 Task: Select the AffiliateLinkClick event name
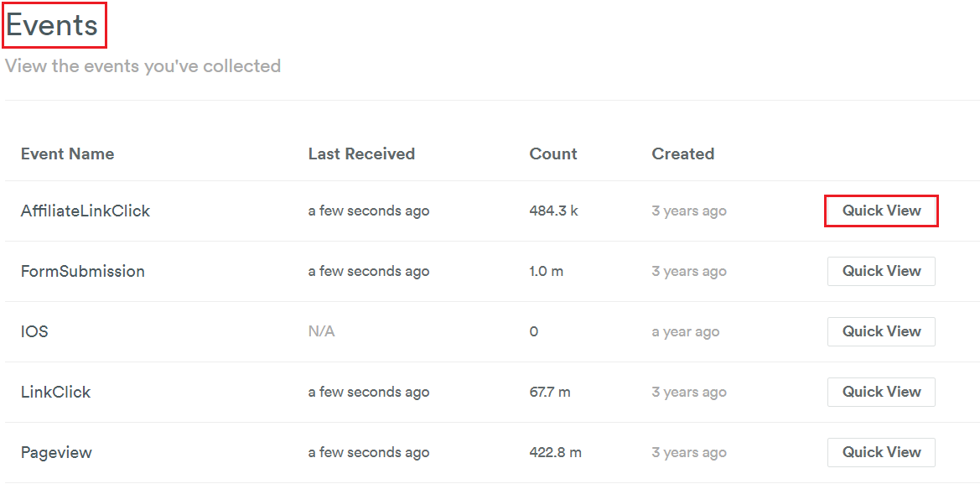point(85,211)
